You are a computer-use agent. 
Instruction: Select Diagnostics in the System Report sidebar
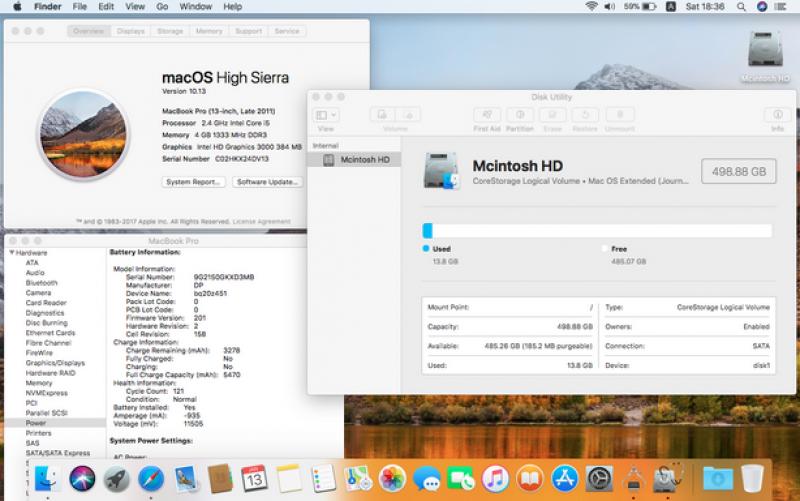tap(45, 313)
